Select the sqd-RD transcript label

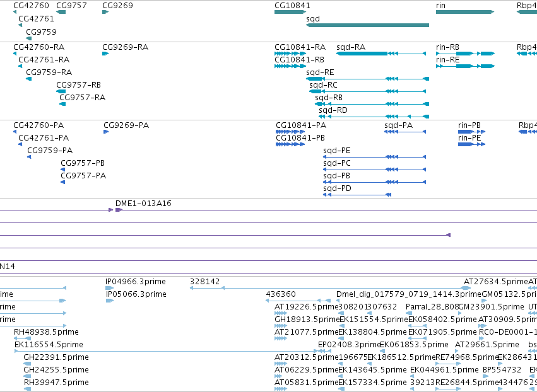click(333, 110)
